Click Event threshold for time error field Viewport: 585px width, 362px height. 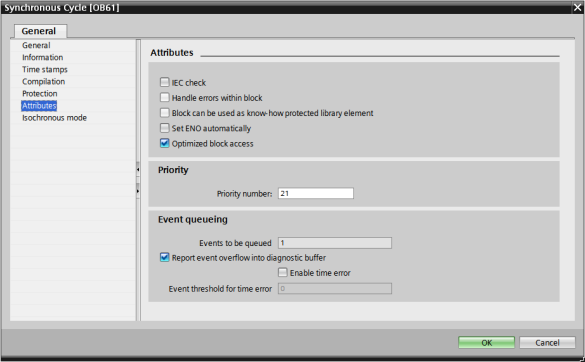(x=335, y=288)
